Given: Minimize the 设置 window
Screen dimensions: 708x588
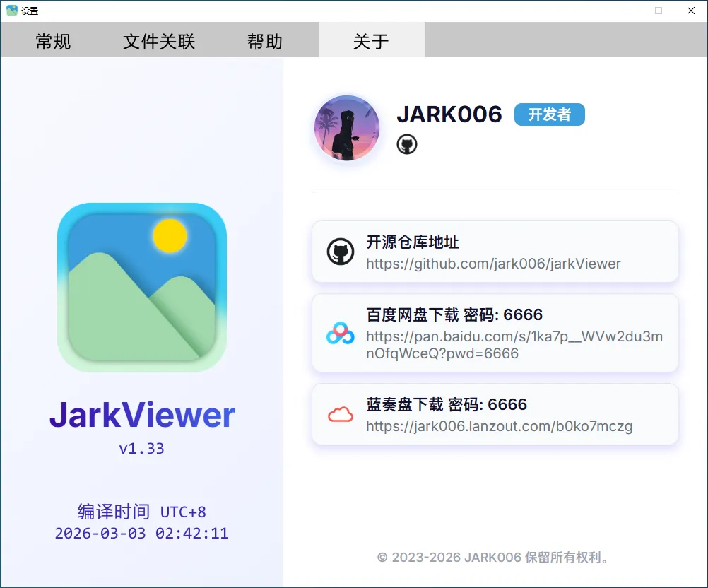Looking at the screenshot, I should point(627,11).
